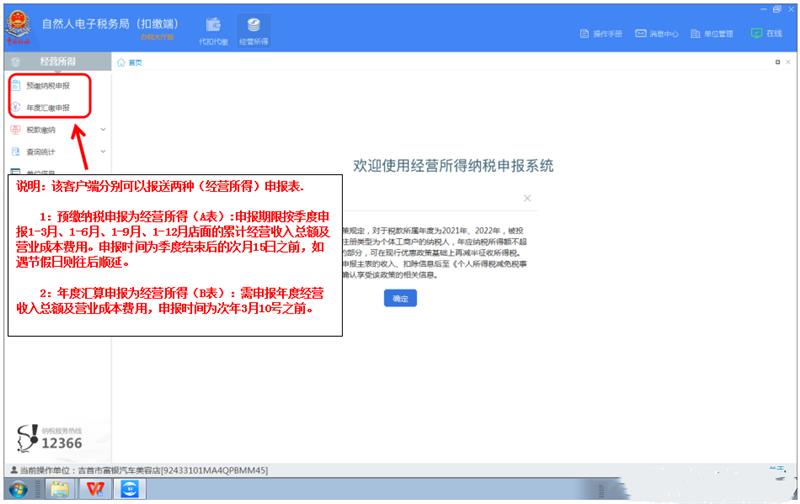Expand the 税款缴纳 chevron arrow

[x=103, y=130]
